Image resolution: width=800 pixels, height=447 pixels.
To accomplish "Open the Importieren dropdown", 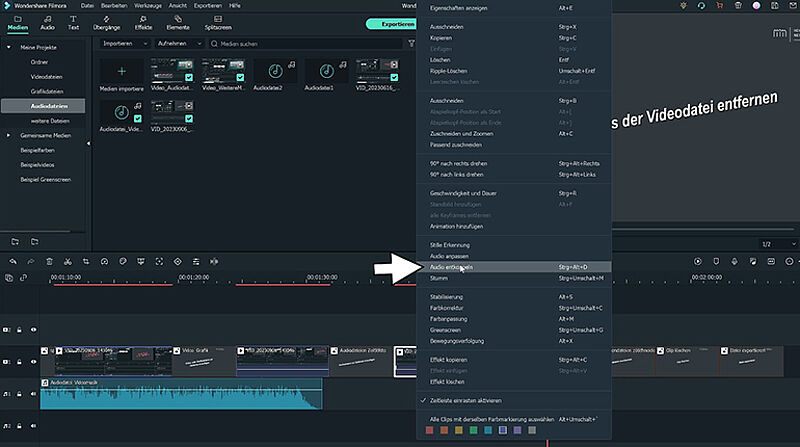I will pos(125,44).
